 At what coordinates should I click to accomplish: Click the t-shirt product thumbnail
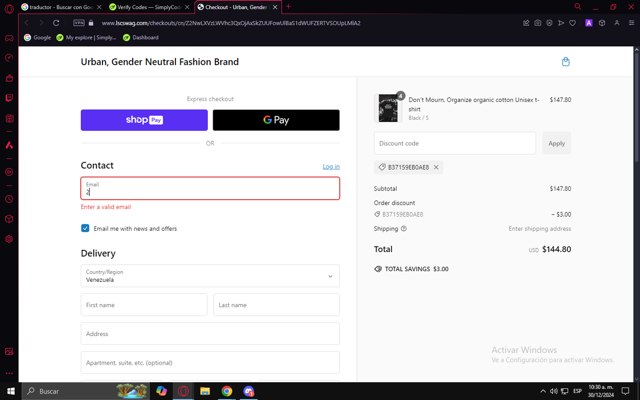pos(388,108)
